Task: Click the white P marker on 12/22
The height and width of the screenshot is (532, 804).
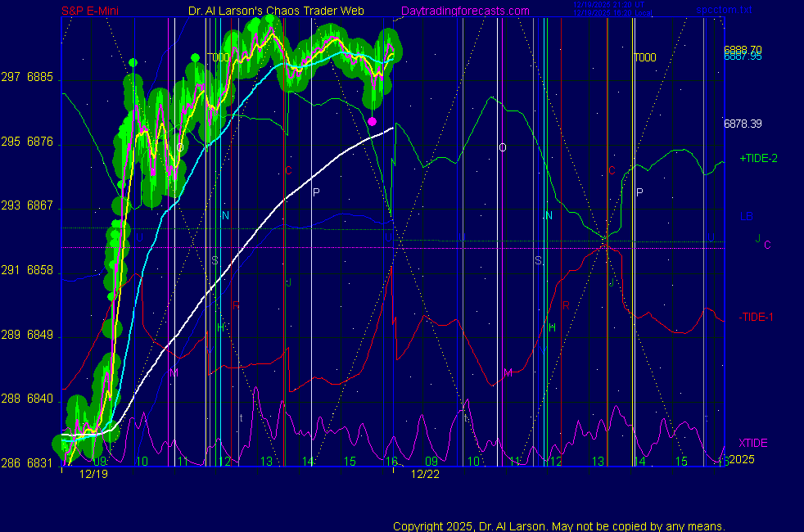Action: click(x=640, y=192)
